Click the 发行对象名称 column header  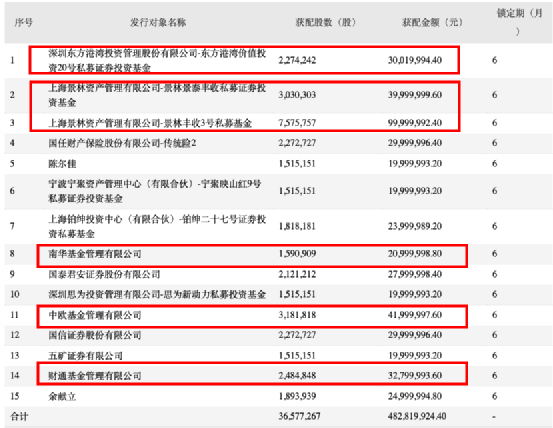point(158,23)
